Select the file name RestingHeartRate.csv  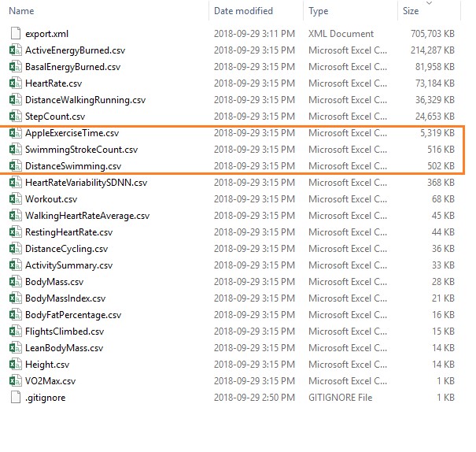pos(69,232)
